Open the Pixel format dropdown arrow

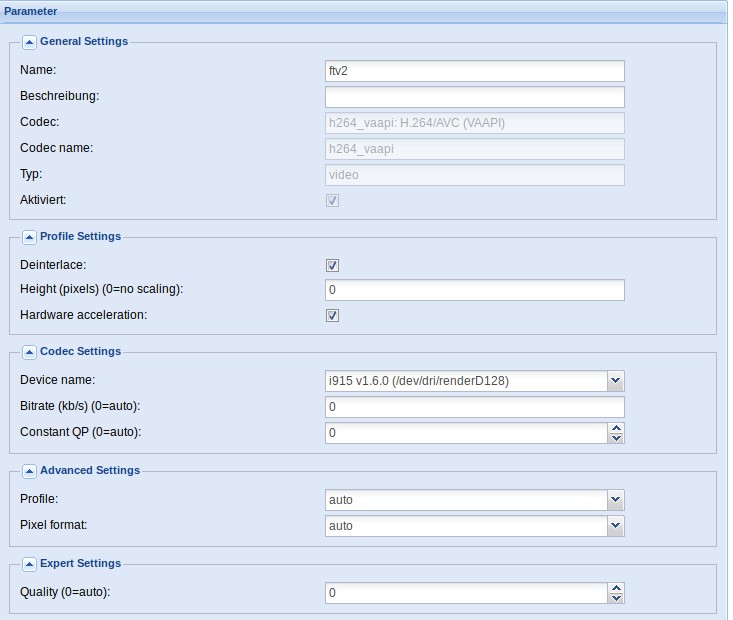pos(616,526)
